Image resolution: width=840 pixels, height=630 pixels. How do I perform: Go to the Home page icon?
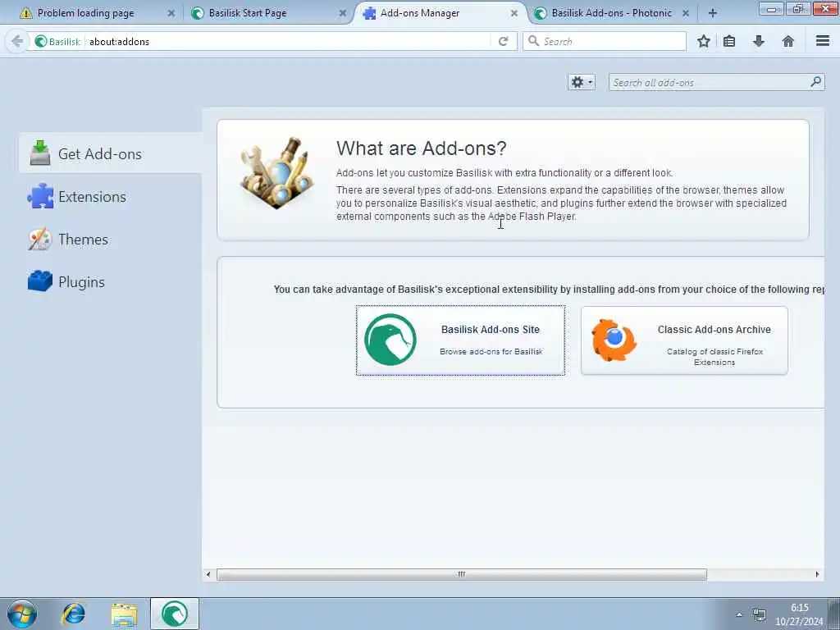[x=788, y=41]
